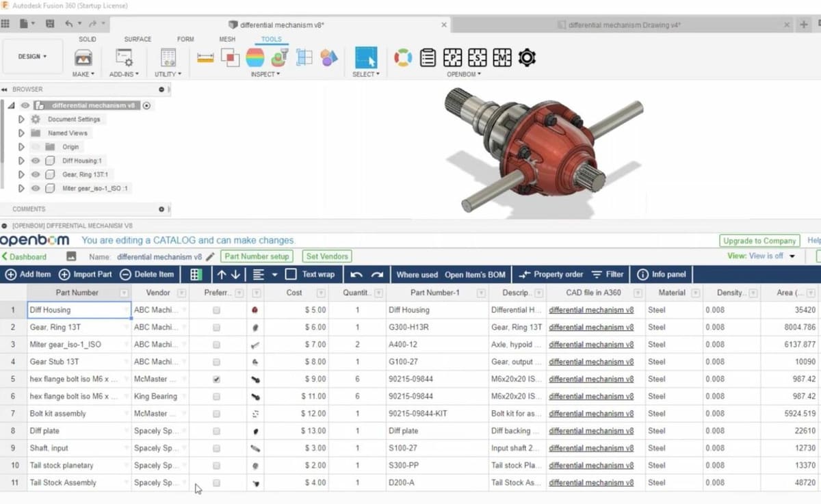Select the Measure tool
821x504 pixels.
point(205,58)
